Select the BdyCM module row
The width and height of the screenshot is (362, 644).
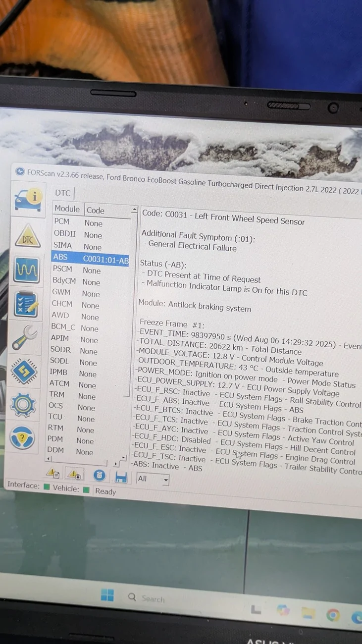click(90, 281)
